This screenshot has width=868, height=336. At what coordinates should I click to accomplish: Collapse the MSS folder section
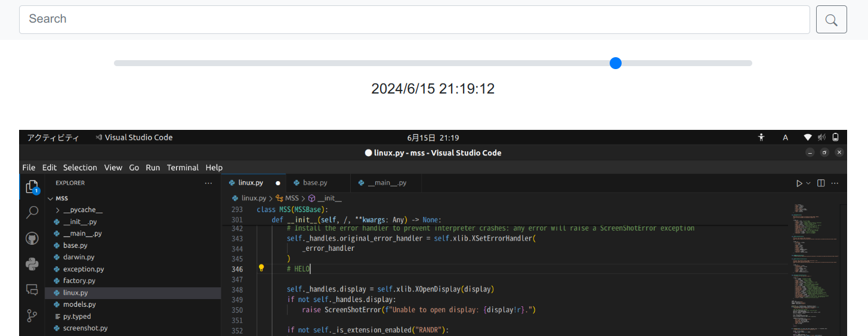(x=61, y=198)
